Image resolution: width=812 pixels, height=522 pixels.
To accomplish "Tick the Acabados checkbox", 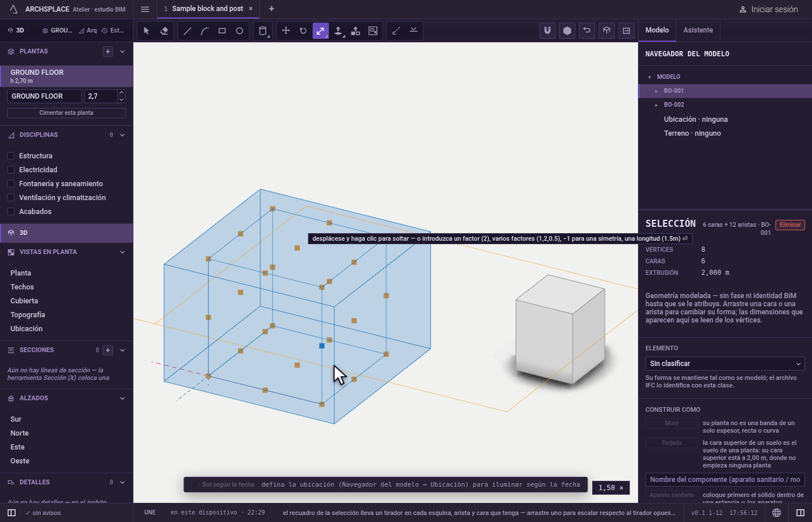I will pyautogui.click(x=10, y=212).
